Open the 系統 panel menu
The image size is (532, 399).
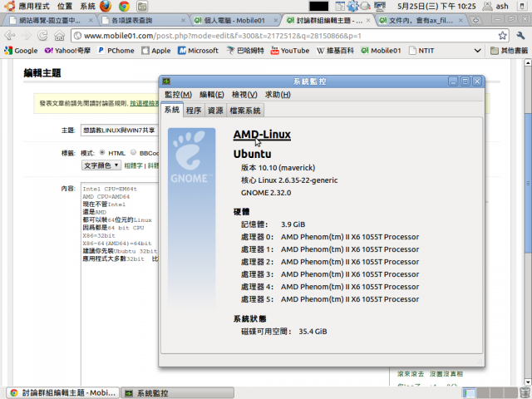[x=87, y=6]
